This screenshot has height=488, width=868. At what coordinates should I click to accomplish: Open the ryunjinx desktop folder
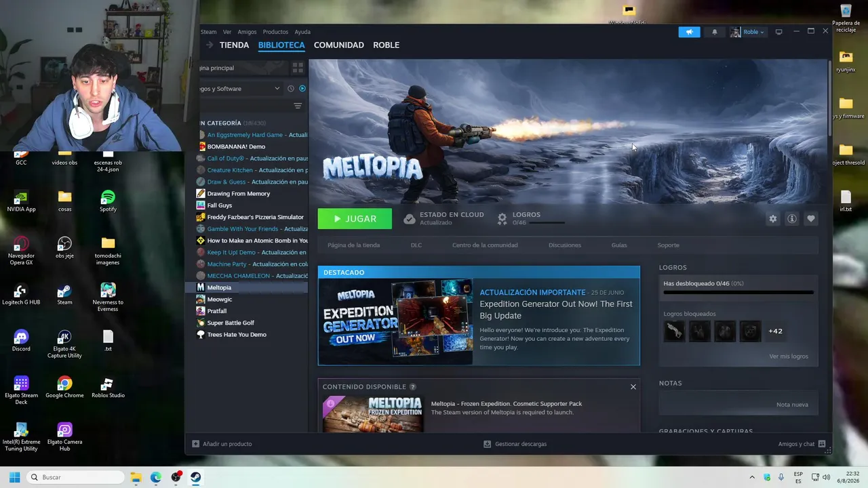click(846, 61)
